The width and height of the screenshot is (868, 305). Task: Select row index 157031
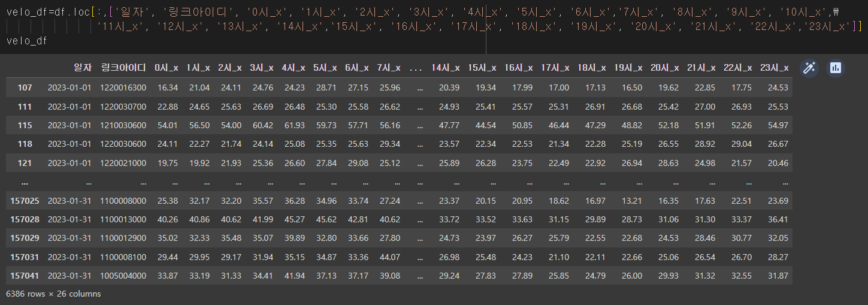point(25,256)
